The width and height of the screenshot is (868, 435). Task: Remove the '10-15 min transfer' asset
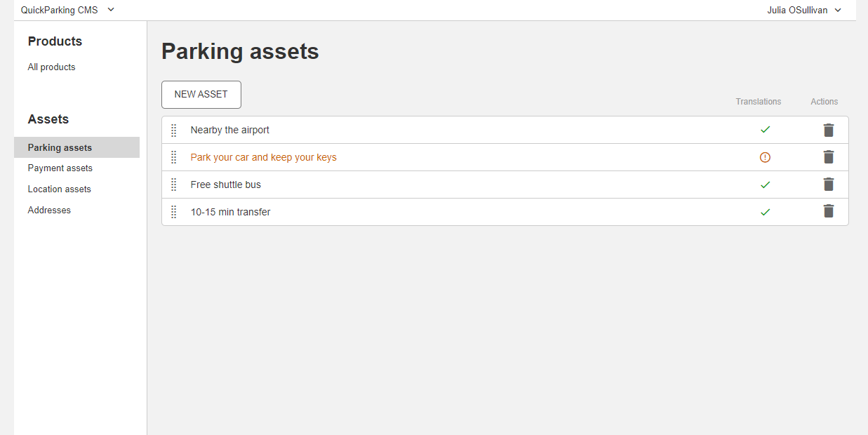tap(829, 211)
